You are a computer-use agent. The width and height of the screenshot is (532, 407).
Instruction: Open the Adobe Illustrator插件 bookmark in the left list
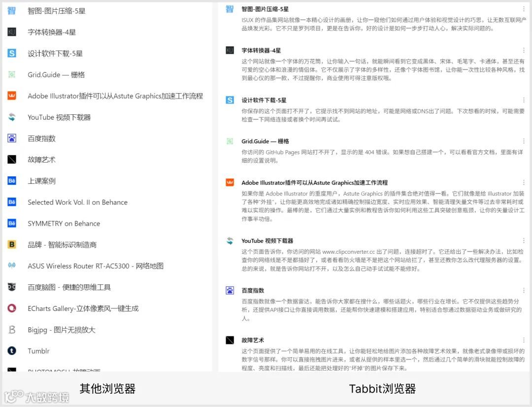[115, 96]
